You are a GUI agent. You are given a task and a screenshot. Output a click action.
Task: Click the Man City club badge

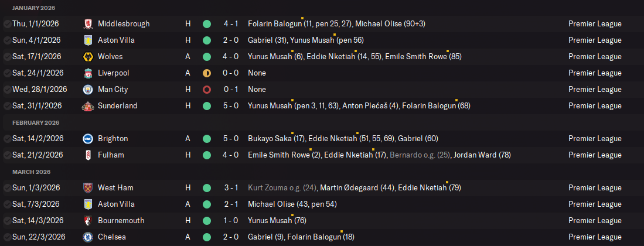(x=88, y=90)
